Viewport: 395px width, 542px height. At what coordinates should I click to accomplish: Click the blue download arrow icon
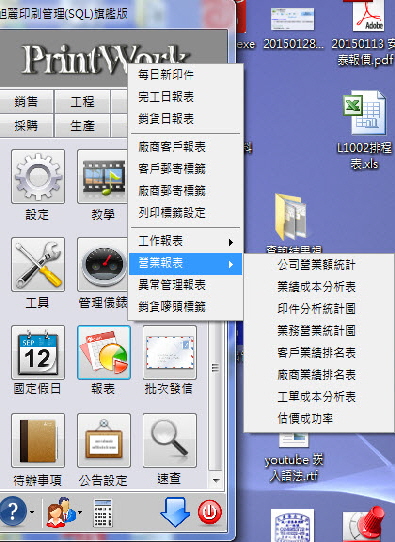click(175, 512)
